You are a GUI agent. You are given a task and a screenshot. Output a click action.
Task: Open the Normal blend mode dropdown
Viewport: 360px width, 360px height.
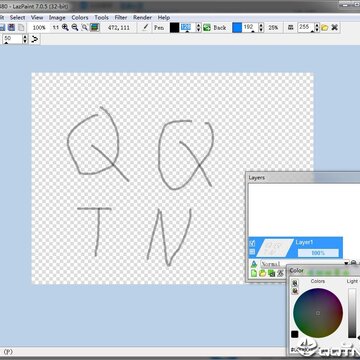pos(346,264)
